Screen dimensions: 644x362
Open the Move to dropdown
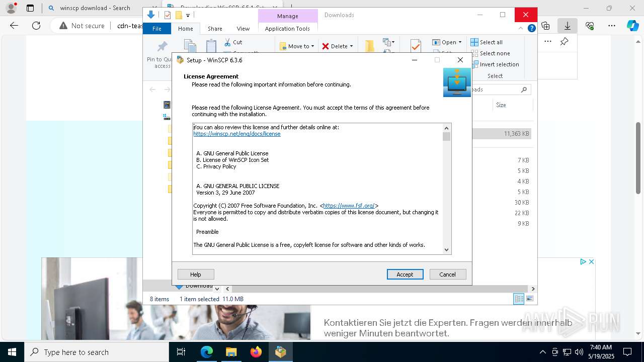(x=297, y=46)
